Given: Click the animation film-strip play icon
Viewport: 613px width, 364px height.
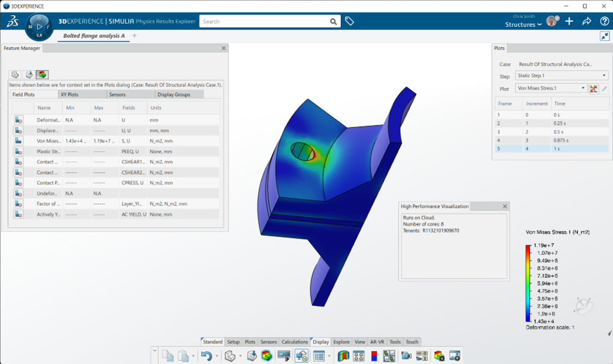Looking at the screenshot, I should (284, 356).
